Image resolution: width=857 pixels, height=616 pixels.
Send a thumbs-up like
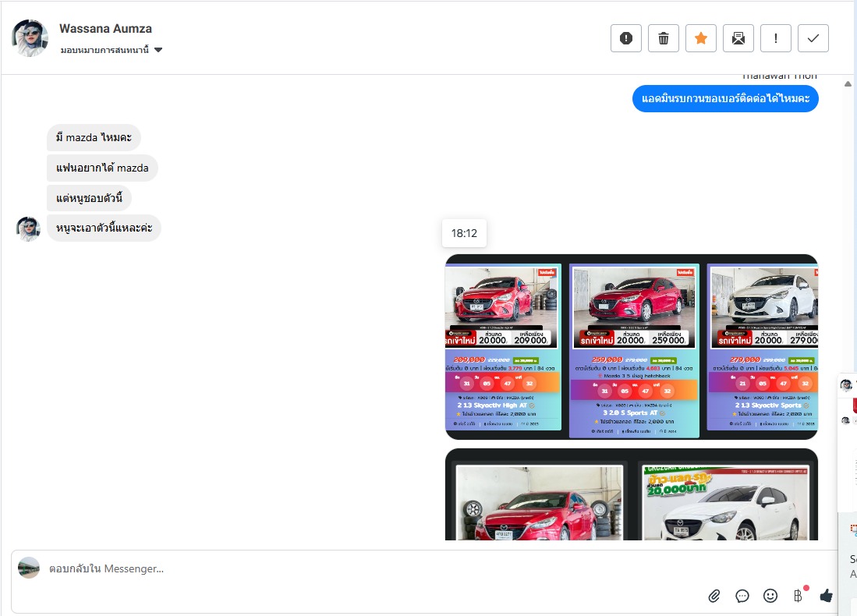point(827,596)
